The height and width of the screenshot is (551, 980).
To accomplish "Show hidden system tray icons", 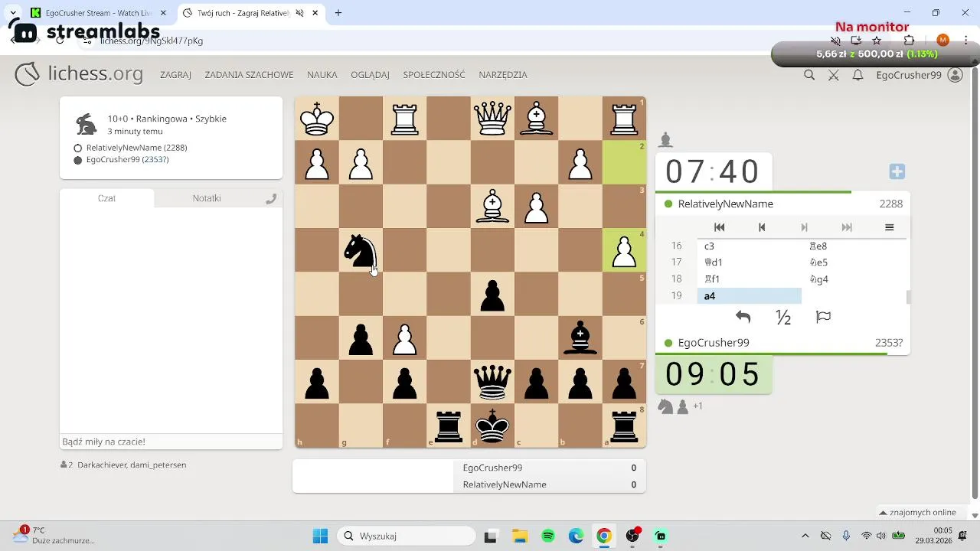I will tap(805, 536).
